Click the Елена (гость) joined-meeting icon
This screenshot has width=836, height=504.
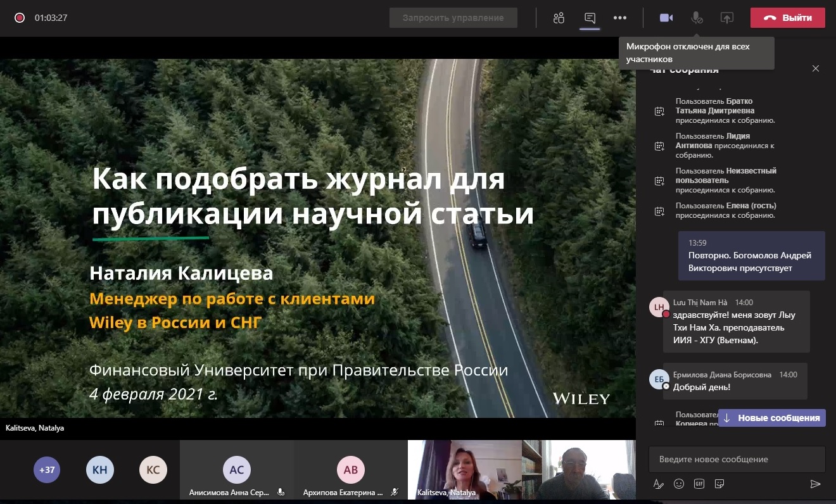pyautogui.click(x=659, y=211)
